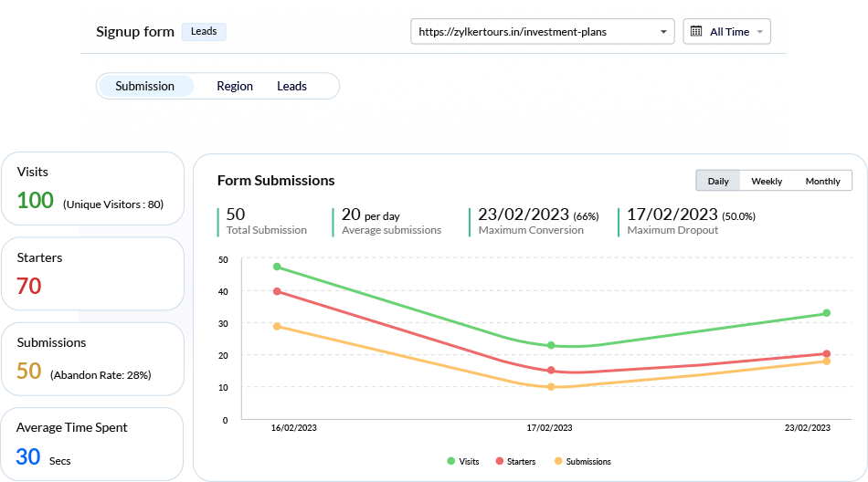Viewport: 868px width, 482px height.
Task: Click the Visits count 100
Action: point(35,200)
